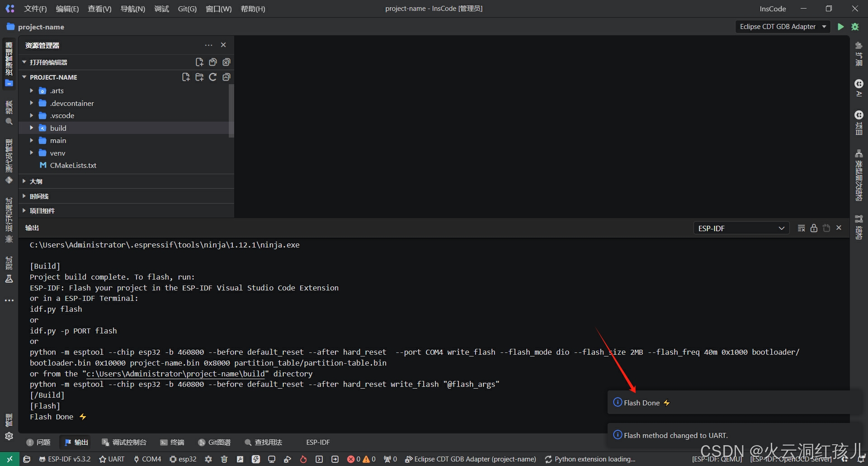Open the AI assistant panel on right sidebar
This screenshot has height=466, width=868.
[x=859, y=88]
